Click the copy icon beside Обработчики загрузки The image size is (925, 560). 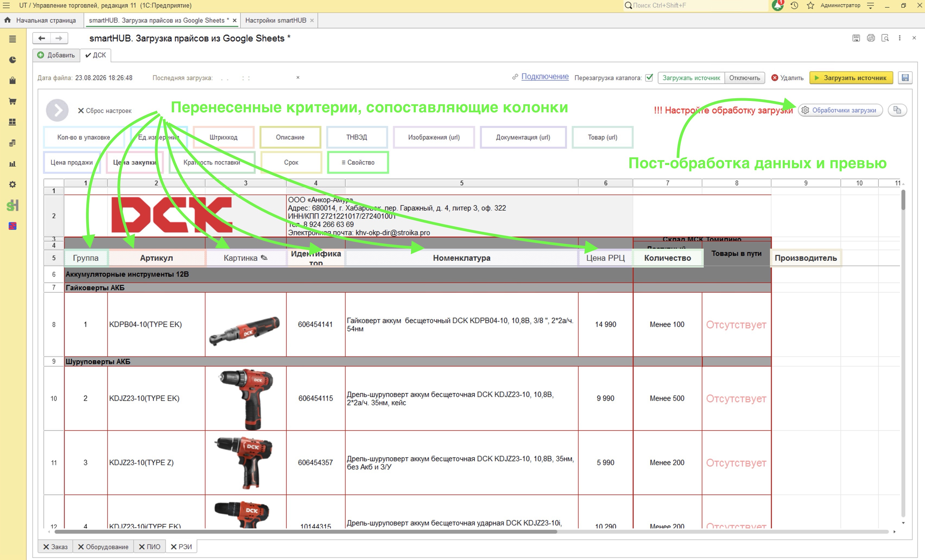897,110
